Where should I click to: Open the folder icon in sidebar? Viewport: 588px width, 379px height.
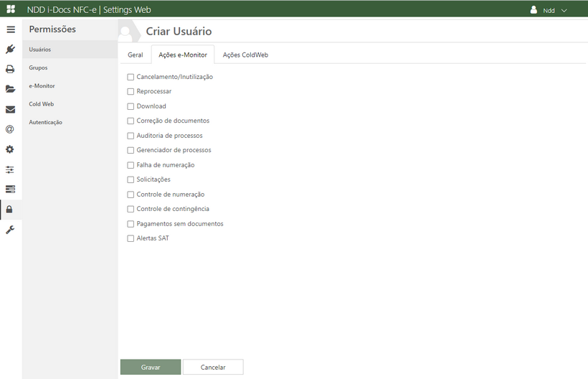pyautogui.click(x=11, y=89)
